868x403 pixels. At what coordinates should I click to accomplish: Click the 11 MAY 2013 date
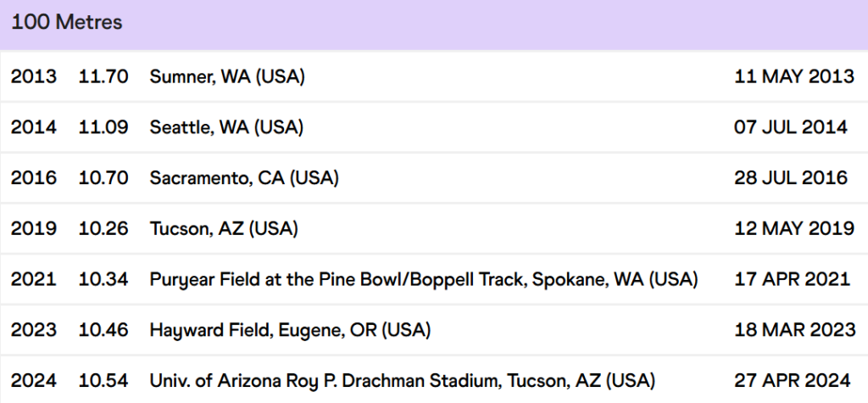(794, 76)
